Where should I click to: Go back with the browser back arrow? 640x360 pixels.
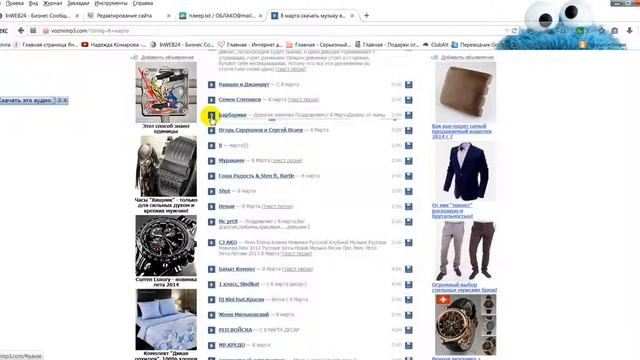21,31
